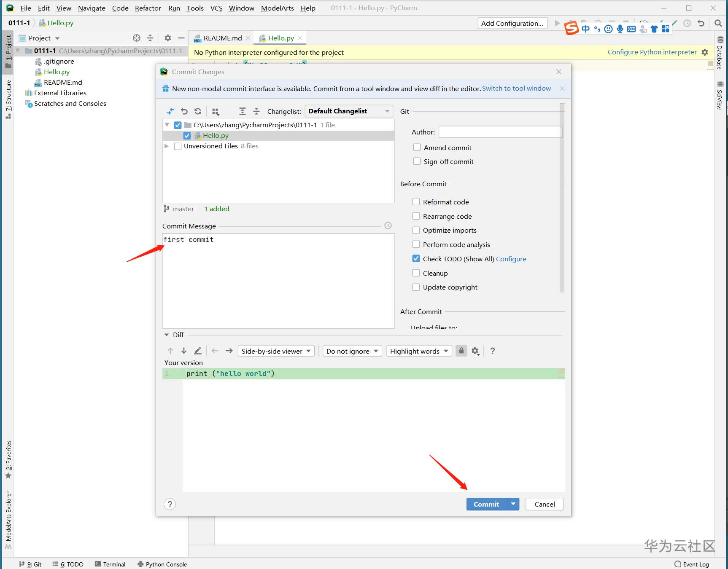
Task: Click Show Diff icon in commit toolbar
Action: point(170,111)
